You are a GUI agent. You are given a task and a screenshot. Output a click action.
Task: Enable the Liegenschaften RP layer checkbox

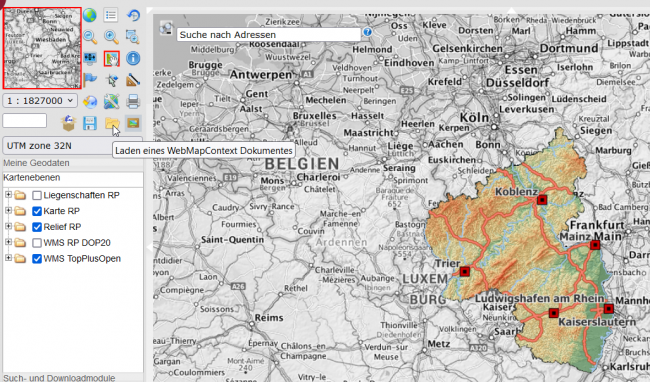[37, 195]
